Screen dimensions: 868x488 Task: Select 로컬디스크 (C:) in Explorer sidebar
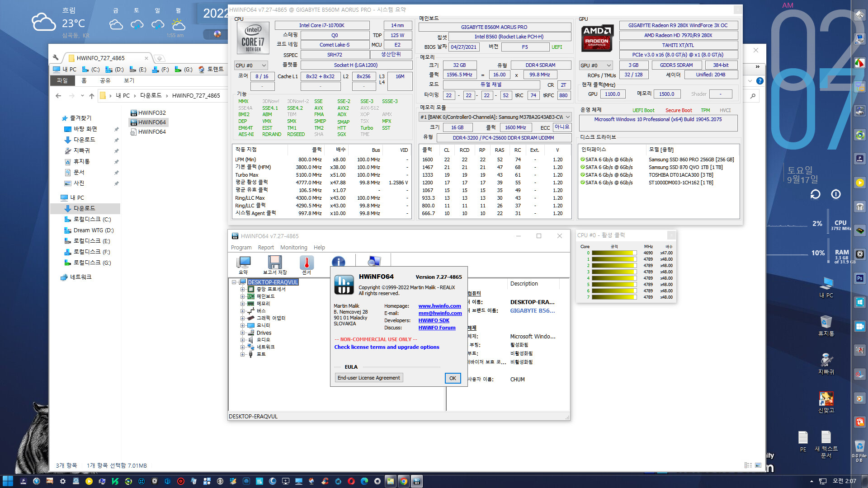tap(88, 219)
